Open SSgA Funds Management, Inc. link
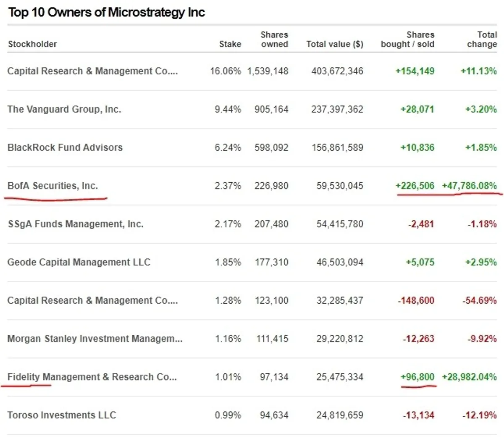504x444 pixels. (76, 224)
